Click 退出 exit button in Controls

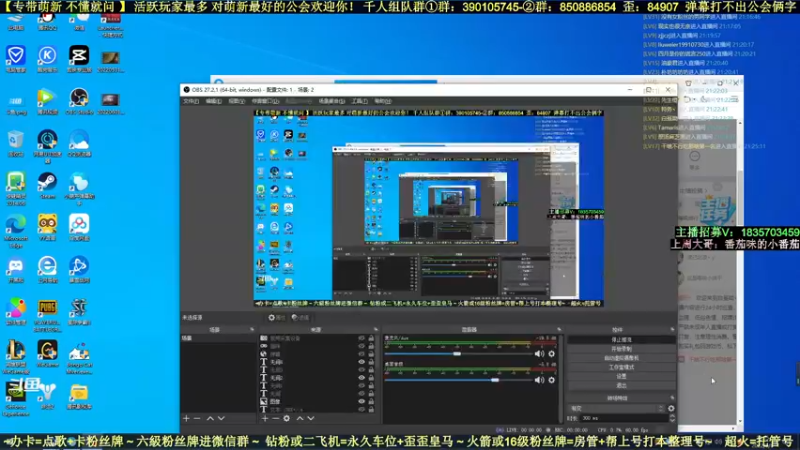(x=621, y=386)
